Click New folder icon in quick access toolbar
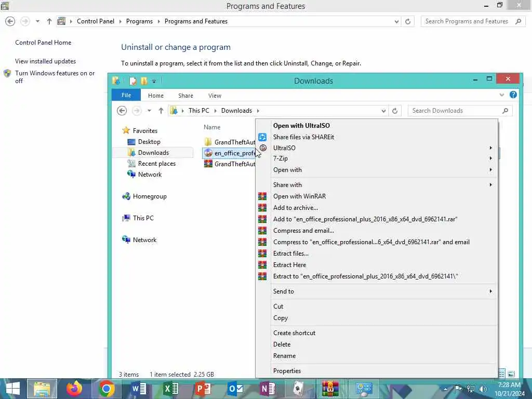This screenshot has width=532, height=399. coord(144,81)
